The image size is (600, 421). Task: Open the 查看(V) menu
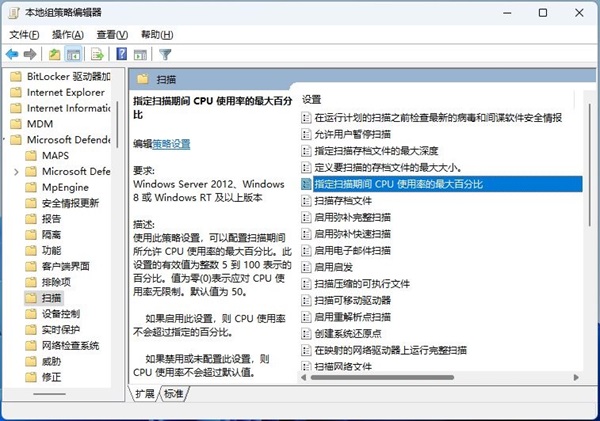tap(112, 35)
